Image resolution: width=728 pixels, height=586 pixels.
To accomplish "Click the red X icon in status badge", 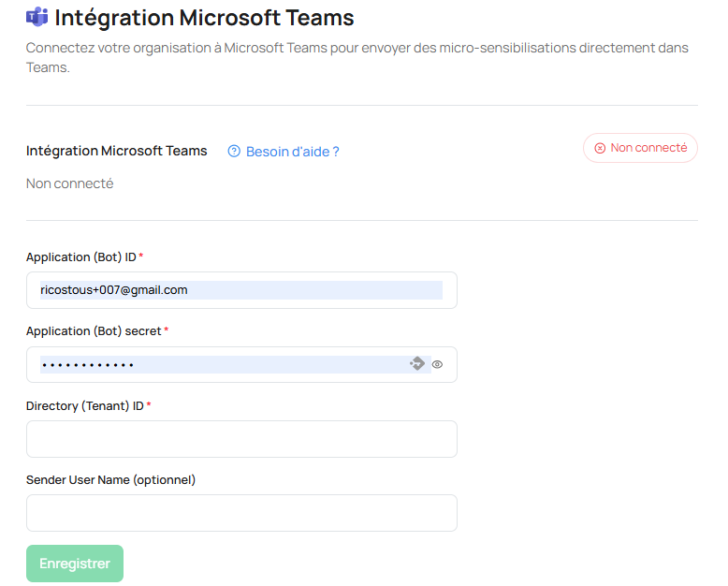I will point(600,148).
